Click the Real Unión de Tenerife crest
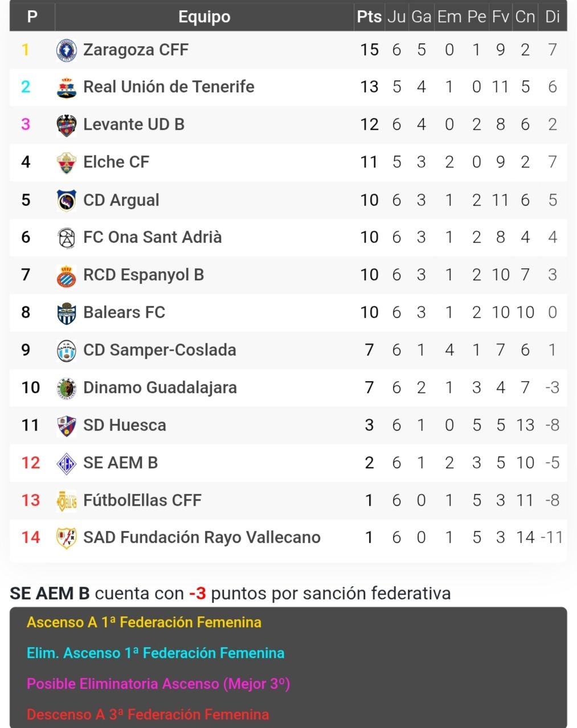This screenshot has height=728, width=577. point(67,87)
